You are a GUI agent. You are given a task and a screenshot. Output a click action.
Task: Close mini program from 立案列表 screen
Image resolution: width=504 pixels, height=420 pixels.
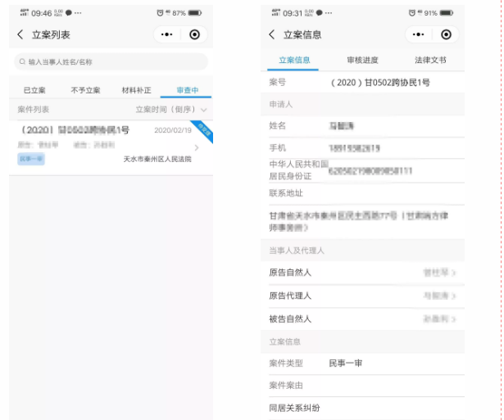194,34
